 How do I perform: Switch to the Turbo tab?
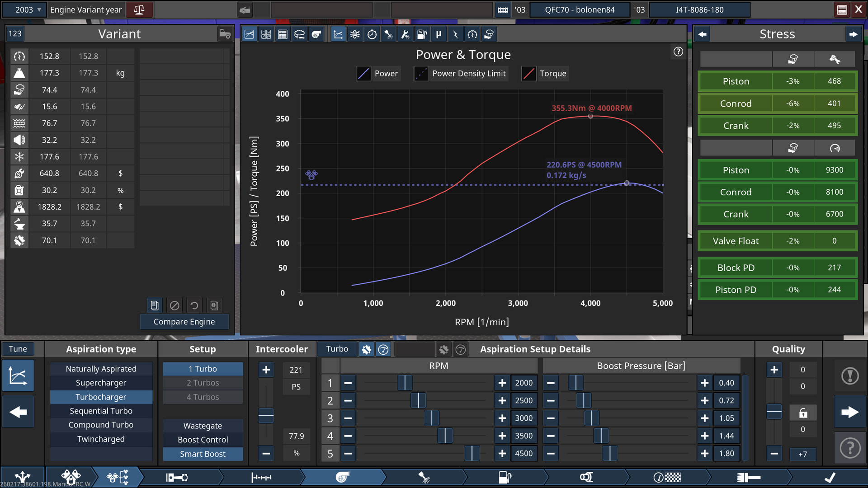tap(337, 349)
